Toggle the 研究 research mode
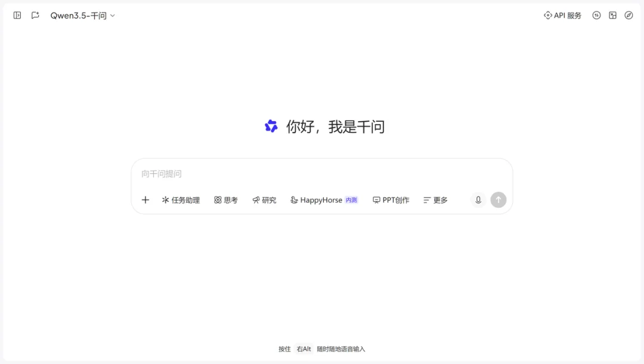The width and height of the screenshot is (644, 364). tap(264, 200)
